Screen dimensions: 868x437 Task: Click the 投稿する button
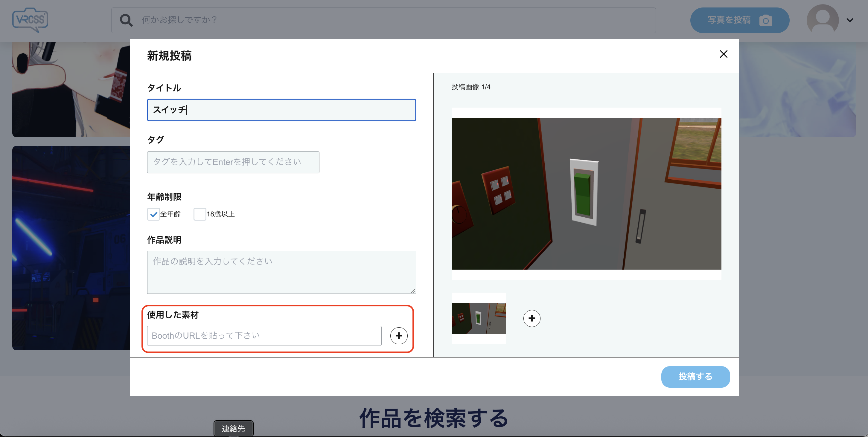coord(695,376)
